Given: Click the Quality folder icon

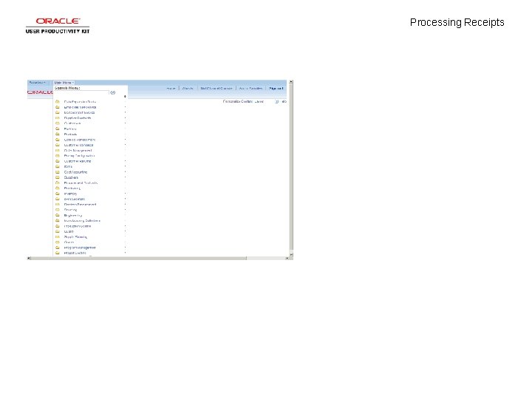Looking at the screenshot, I should click(58, 231).
